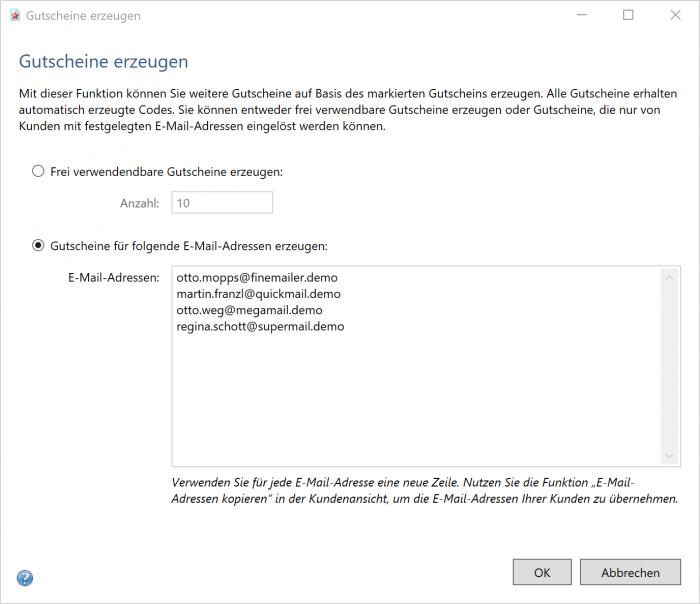Open the blue help question mark icon
The width and height of the screenshot is (700, 604).
click(25, 578)
